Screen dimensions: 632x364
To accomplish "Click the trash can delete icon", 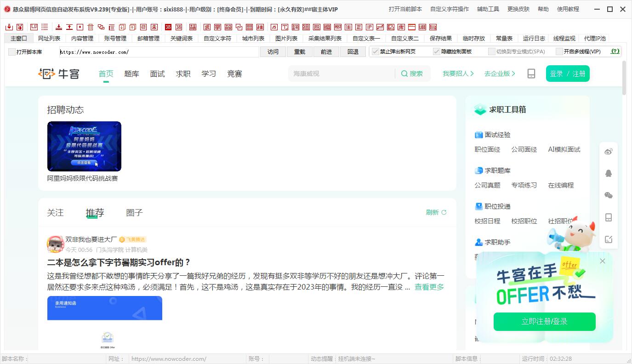I will point(91,27).
